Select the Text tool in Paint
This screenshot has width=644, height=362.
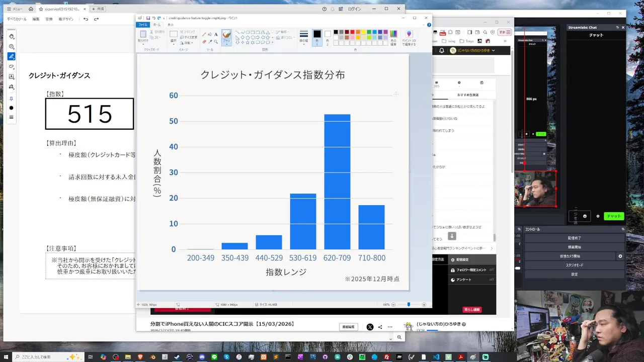216,35
